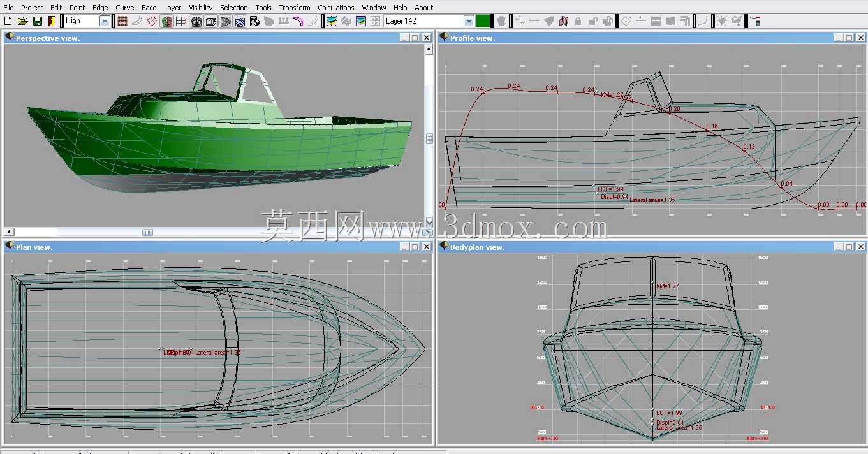
Task: Click Lateral area=1.35 label in Profile view
Action: click(x=652, y=200)
